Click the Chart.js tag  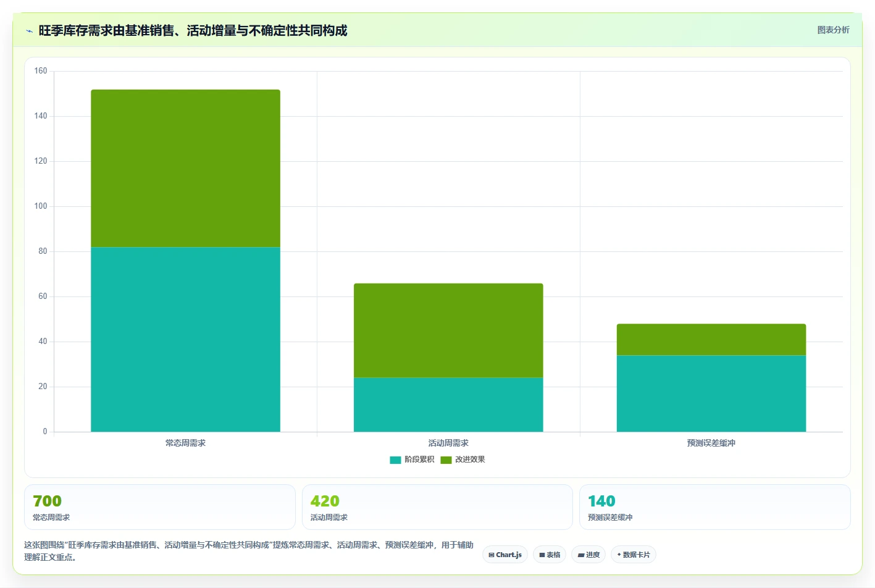point(505,555)
